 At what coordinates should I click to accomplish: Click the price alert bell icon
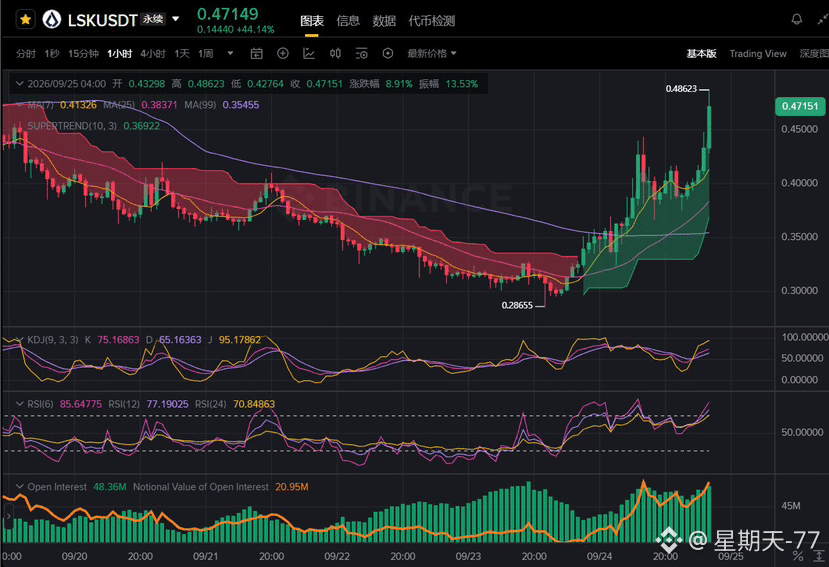point(796,20)
